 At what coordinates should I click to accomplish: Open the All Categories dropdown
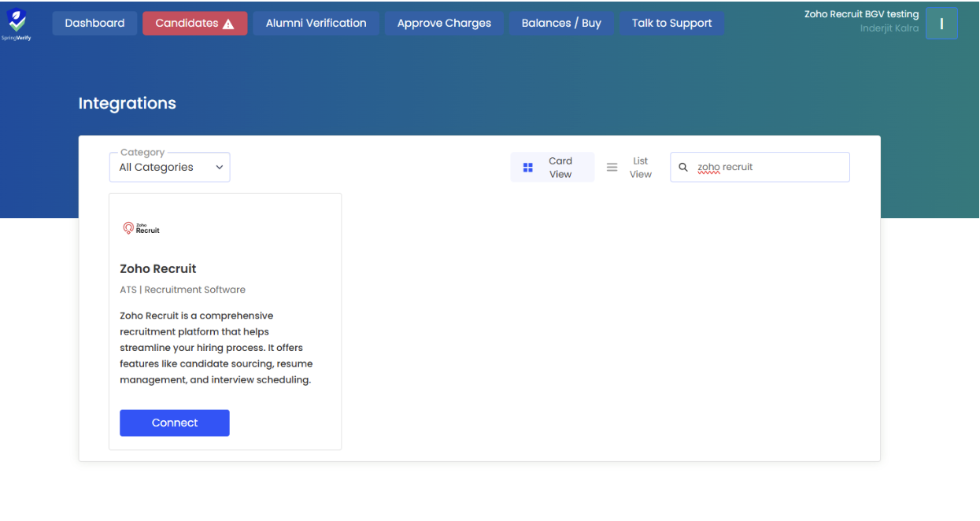[170, 167]
